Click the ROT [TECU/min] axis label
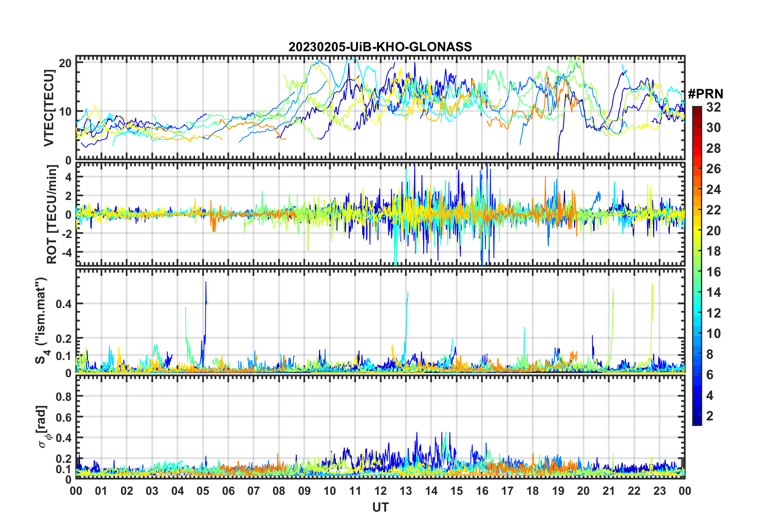 pos(52,214)
